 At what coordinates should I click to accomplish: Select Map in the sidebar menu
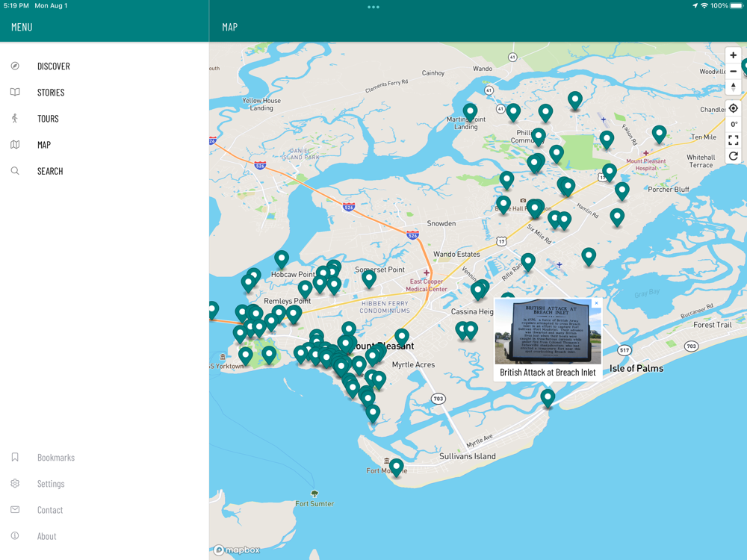coord(105,145)
